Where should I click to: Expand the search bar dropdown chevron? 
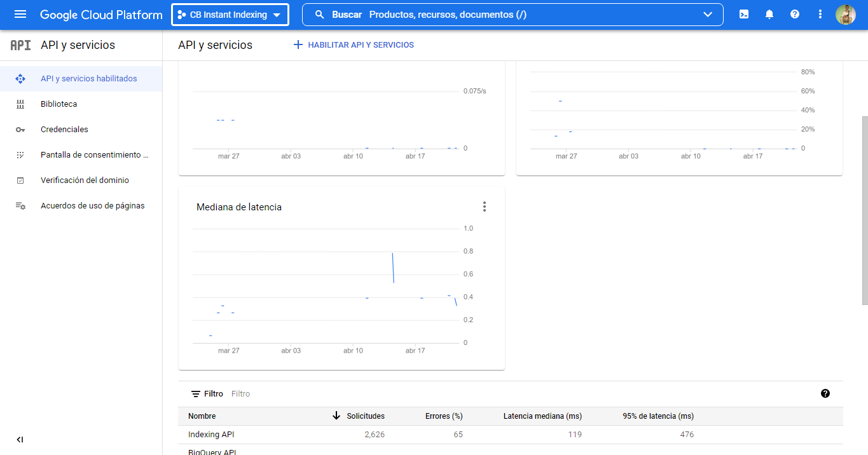708,15
